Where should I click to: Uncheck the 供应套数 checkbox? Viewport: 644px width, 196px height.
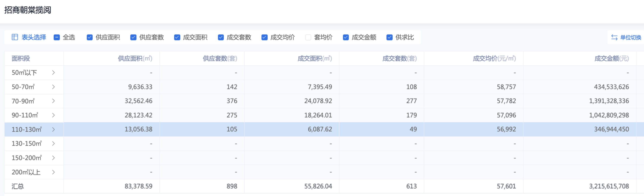133,37
